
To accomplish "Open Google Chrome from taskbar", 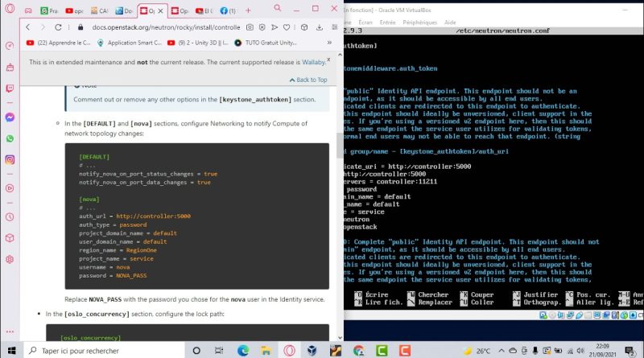I will [358, 351].
